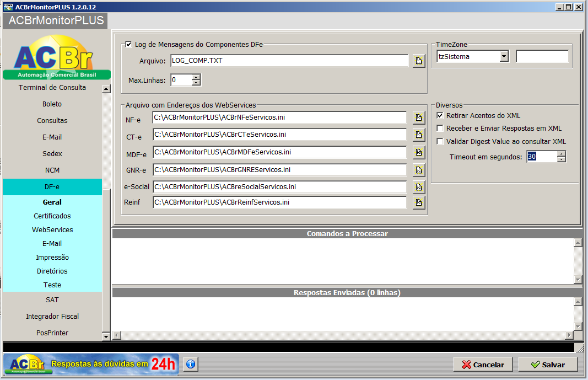
Task: Select the DF-e section header
Action: click(52, 187)
